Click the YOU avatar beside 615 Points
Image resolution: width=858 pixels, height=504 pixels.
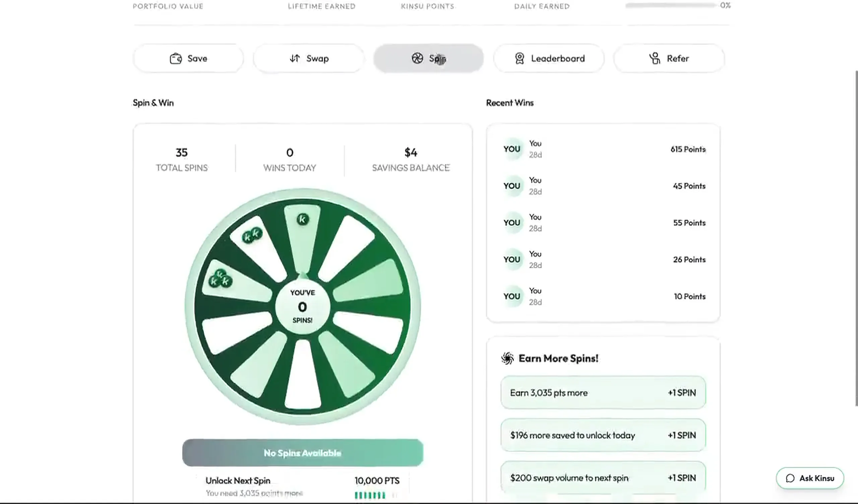click(512, 149)
